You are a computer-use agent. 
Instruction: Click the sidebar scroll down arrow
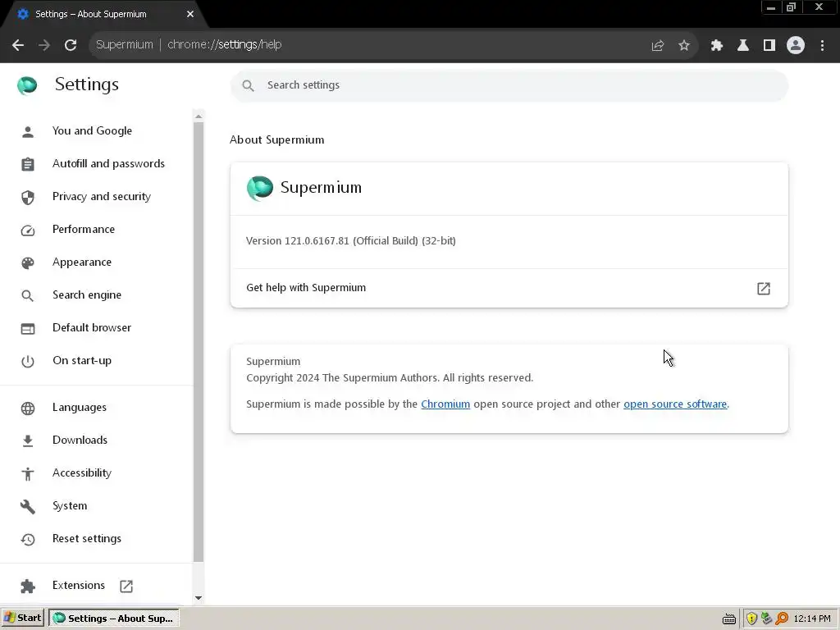coord(199,598)
